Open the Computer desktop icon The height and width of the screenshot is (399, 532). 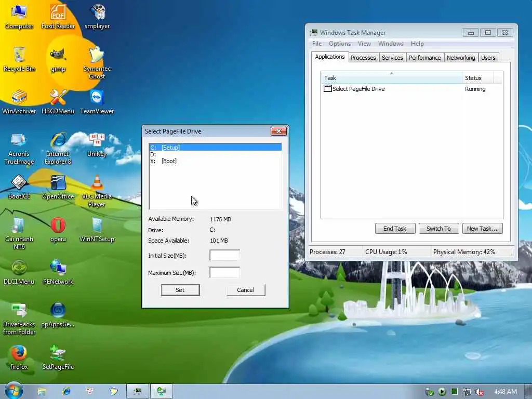coord(19,17)
